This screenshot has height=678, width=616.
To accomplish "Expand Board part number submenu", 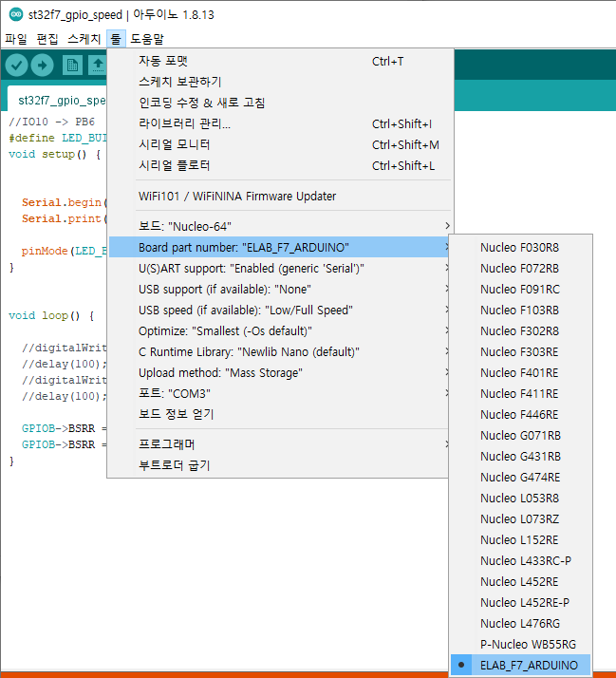I will click(x=281, y=247).
